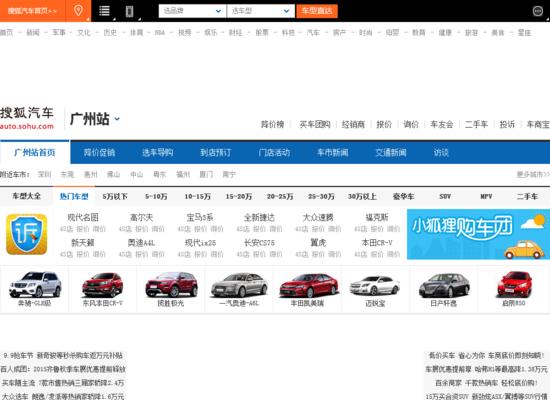This screenshot has width=550, height=400.
Task: Click the location pin icon in top bar
Action: click(x=78, y=11)
